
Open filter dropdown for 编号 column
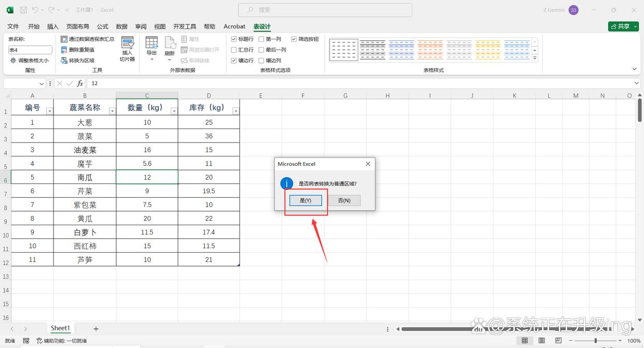[x=50, y=111]
